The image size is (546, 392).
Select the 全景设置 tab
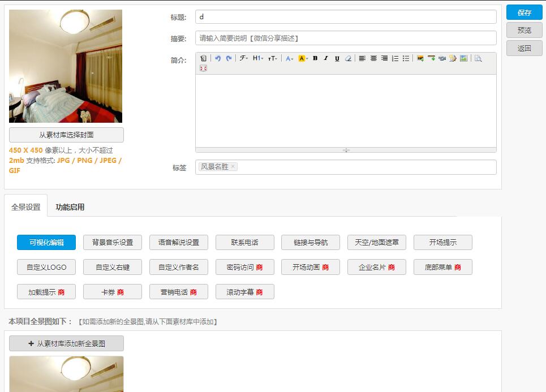pos(26,207)
